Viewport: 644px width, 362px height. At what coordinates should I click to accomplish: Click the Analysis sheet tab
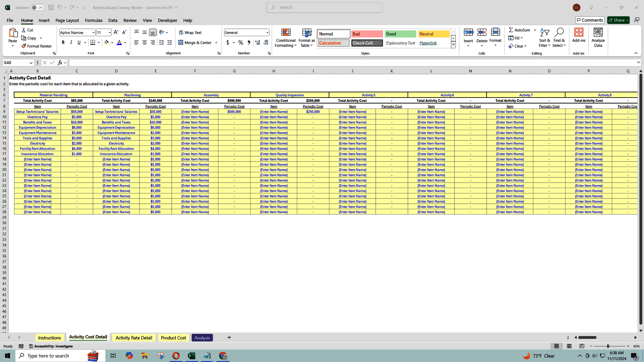tap(202, 338)
